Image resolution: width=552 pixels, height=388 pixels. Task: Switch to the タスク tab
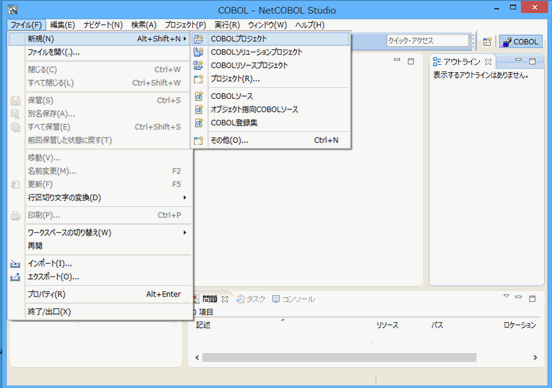tap(251, 299)
